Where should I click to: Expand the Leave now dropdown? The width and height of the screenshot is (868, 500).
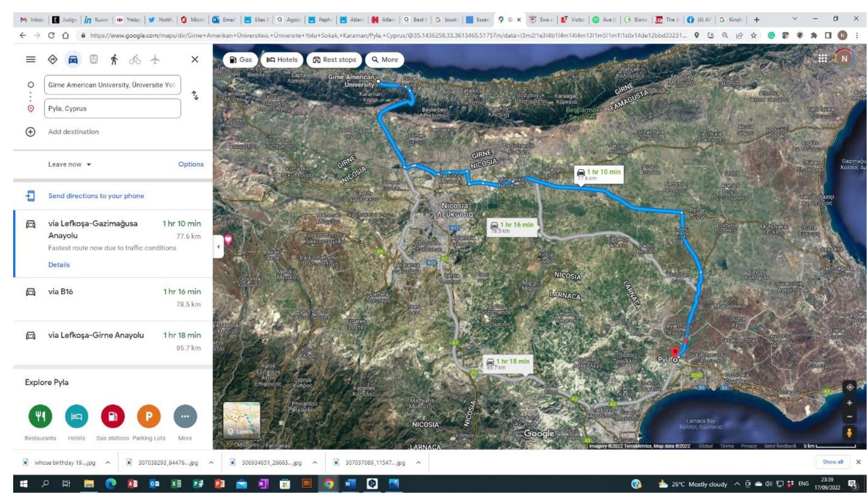70,165
